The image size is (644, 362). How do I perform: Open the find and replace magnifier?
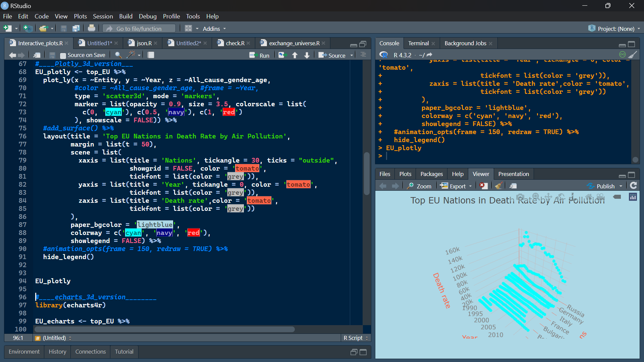click(x=118, y=55)
